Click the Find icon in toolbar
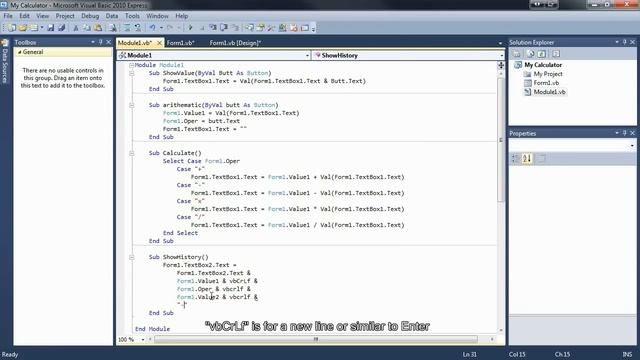 point(113,28)
